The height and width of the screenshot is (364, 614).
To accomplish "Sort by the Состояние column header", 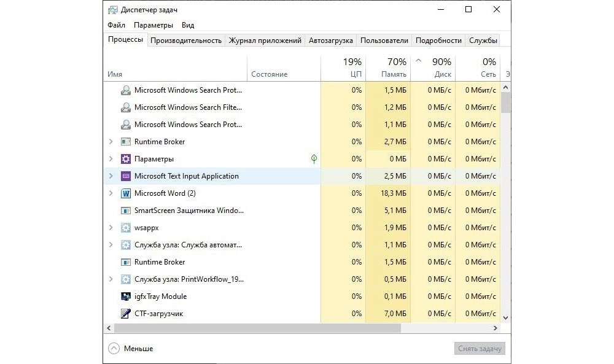I will (x=284, y=69).
